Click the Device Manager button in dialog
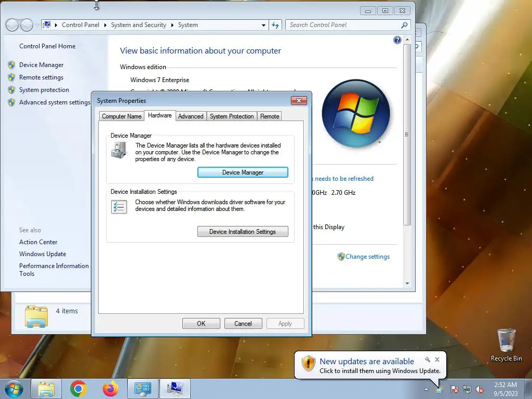This screenshot has height=399, width=532. click(243, 172)
